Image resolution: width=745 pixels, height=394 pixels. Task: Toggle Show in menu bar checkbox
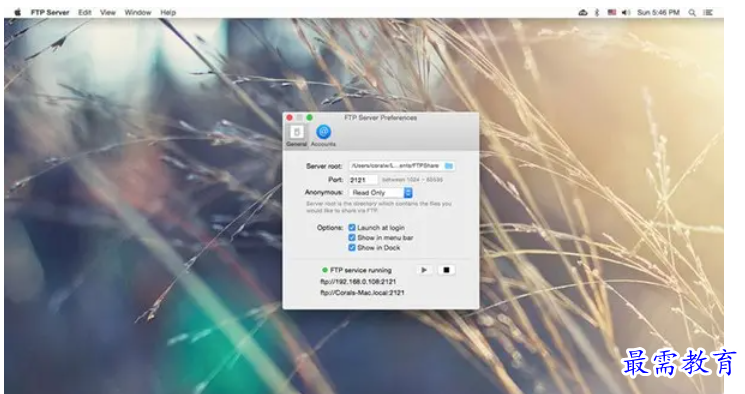pos(352,238)
